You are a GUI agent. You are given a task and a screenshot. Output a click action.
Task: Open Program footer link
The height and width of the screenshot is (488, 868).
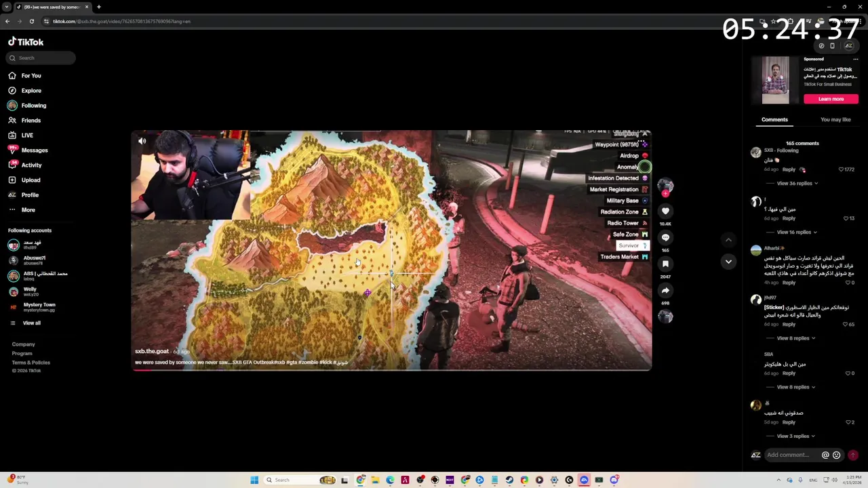pos(22,353)
